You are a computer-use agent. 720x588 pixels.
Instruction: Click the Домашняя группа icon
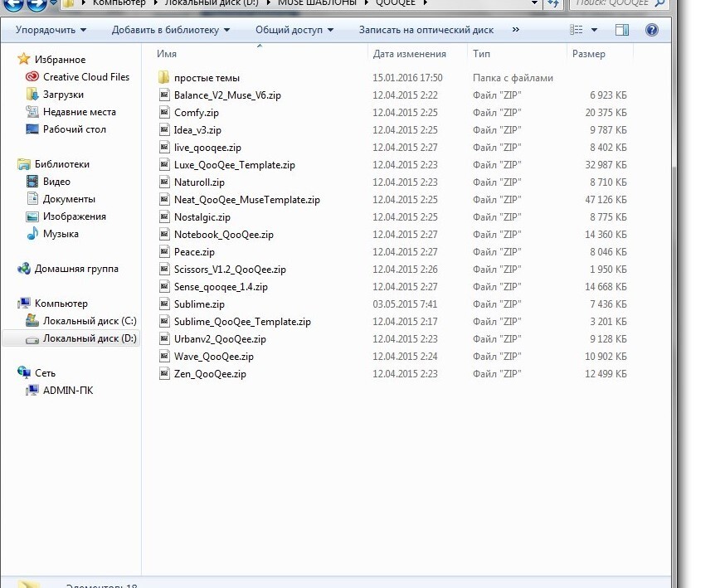coord(24,269)
